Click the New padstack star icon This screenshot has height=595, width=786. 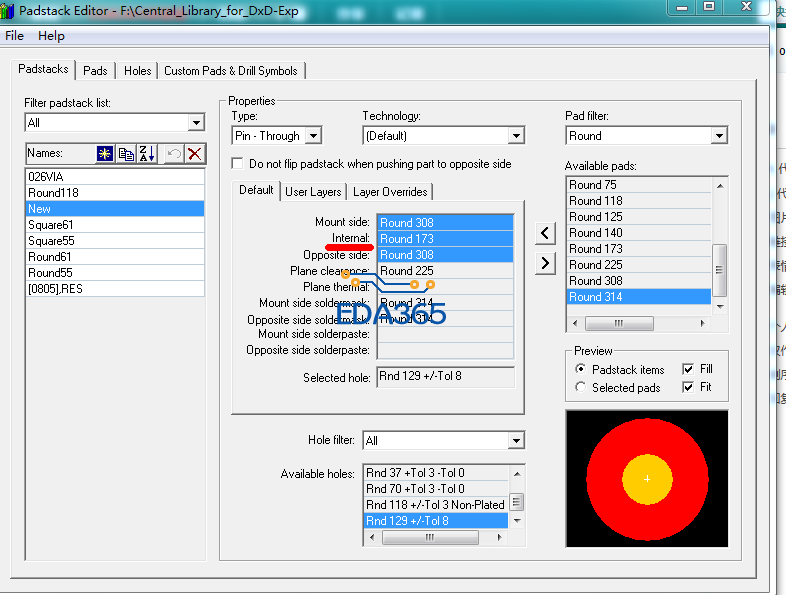click(x=105, y=154)
